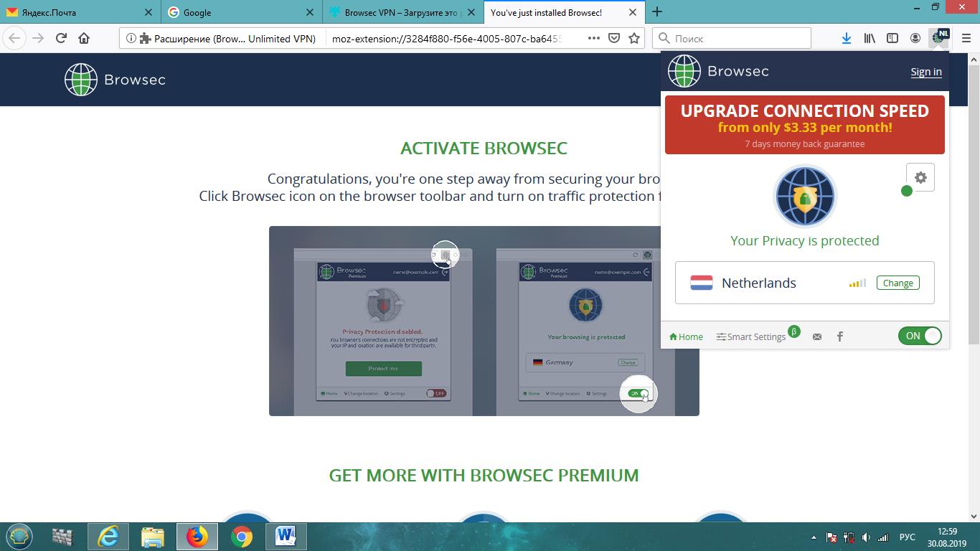Click the Change location button
The height and width of the screenshot is (551, 980).
point(898,283)
